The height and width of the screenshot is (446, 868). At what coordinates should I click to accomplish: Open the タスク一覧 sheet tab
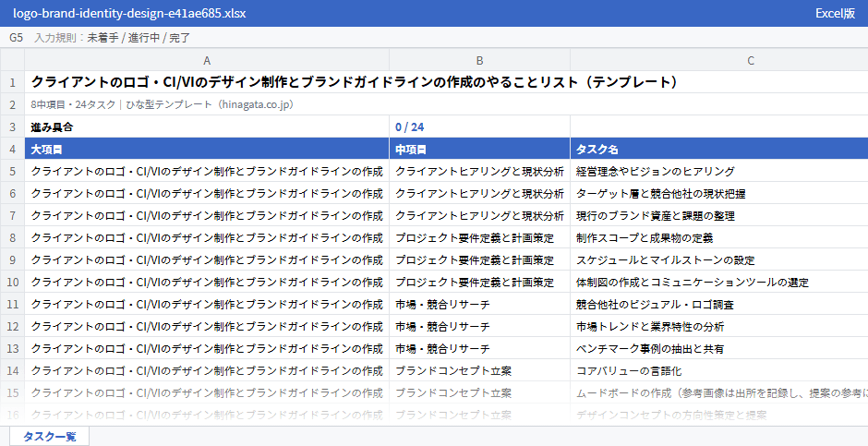click(x=49, y=436)
